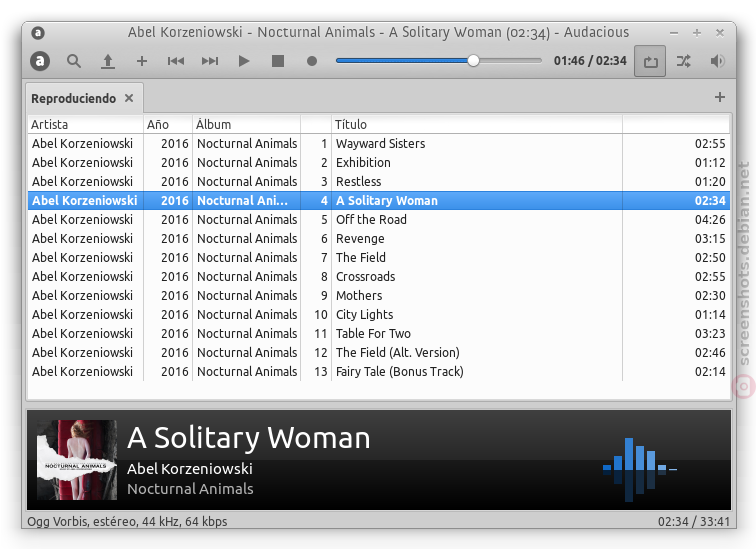This screenshot has height=549, width=756.
Task: Click the 02:34 / 33:41 playlist length status
Action: [694, 522]
